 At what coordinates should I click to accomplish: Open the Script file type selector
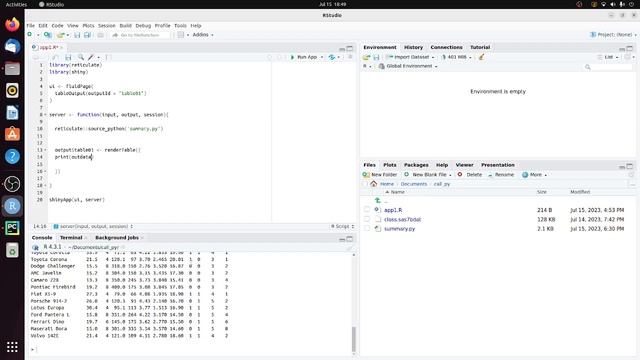pyautogui.click(x=342, y=226)
